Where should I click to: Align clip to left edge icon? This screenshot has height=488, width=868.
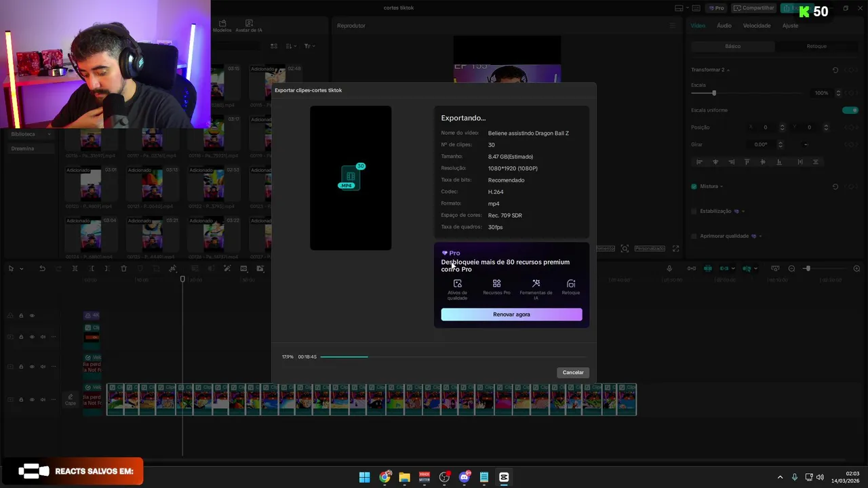(699, 162)
